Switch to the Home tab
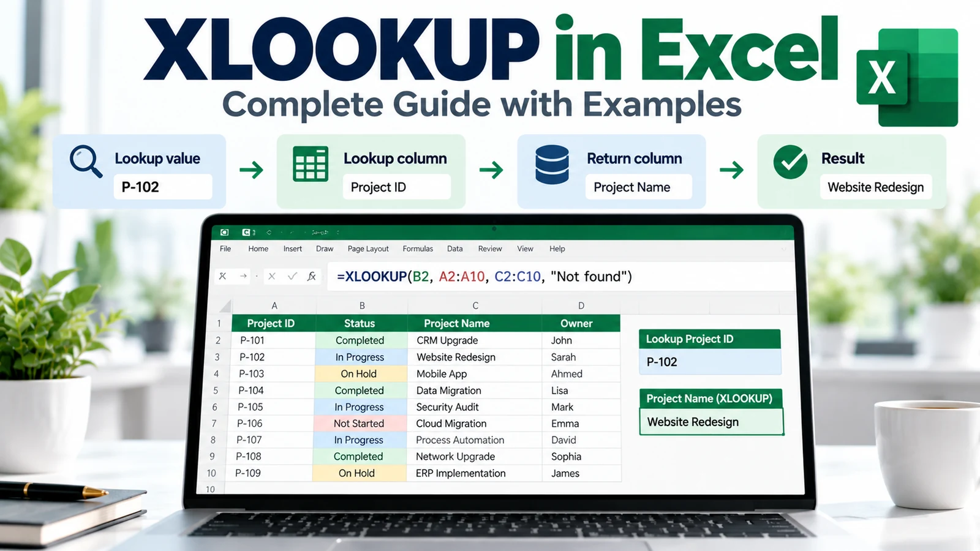This screenshot has height=551, width=980. click(258, 249)
